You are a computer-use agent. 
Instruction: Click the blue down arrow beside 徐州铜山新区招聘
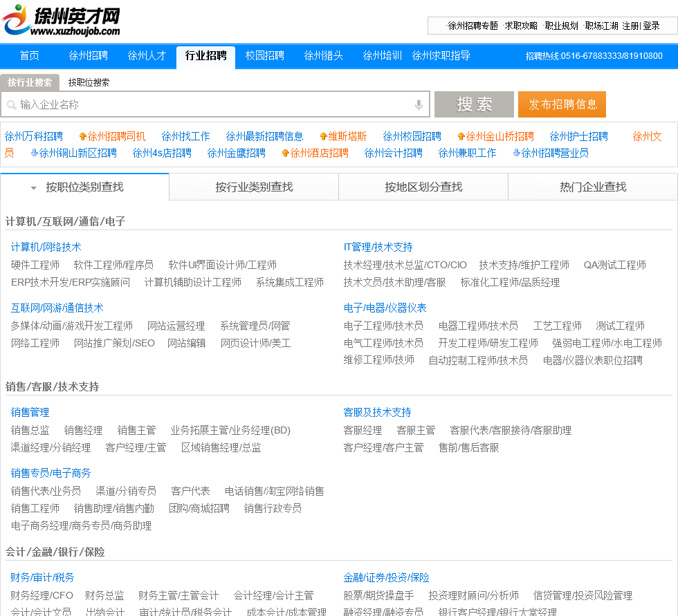(35, 153)
